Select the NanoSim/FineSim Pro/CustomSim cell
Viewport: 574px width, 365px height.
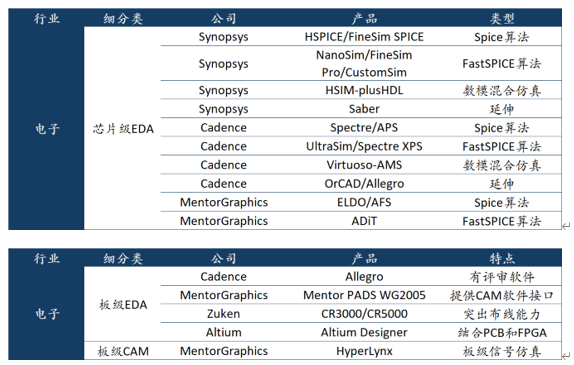364,63
